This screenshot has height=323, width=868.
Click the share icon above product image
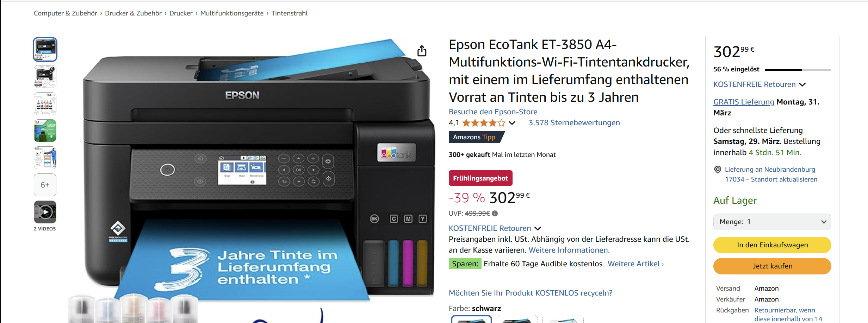[x=422, y=51]
